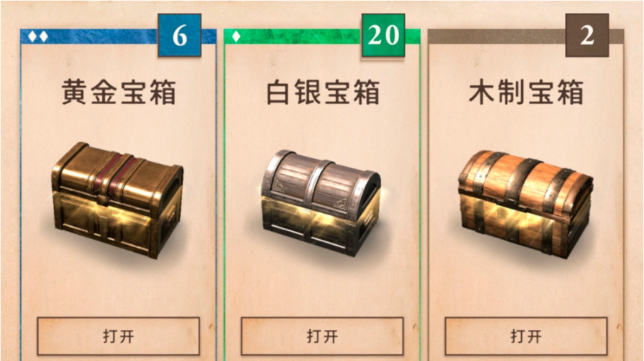The height and width of the screenshot is (361, 644).
Task: Click the 白银宝箱 title text
Action: tap(322, 92)
